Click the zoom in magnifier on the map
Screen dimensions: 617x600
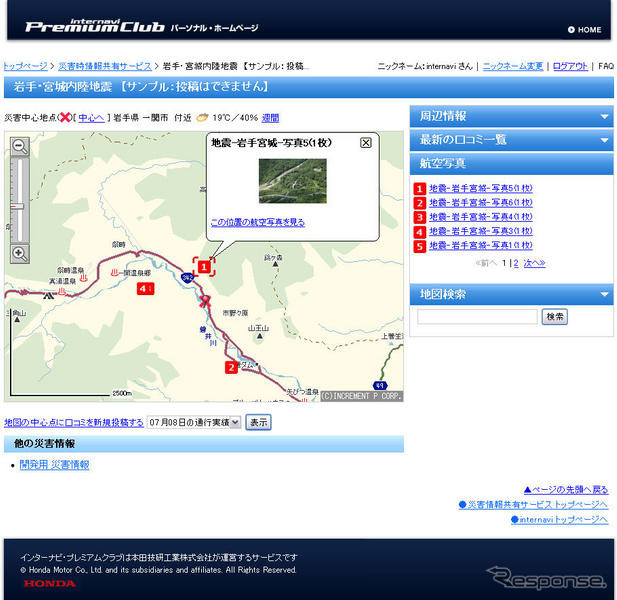point(19,253)
